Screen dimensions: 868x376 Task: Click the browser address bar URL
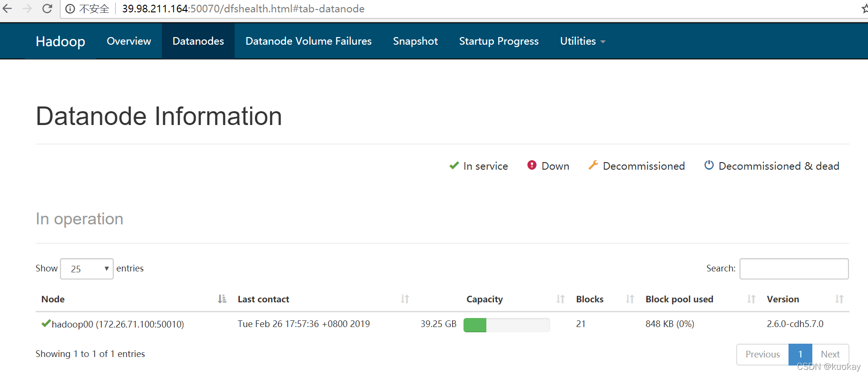click(243, 9)
